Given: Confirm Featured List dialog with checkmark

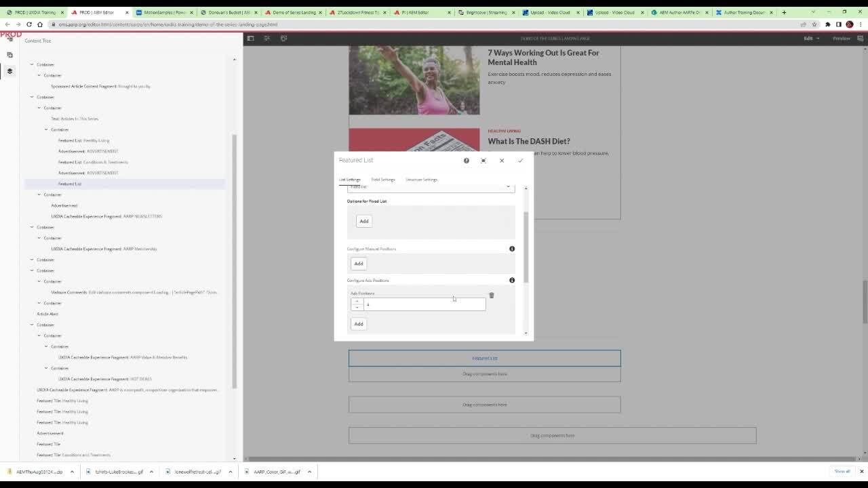Looking at the screenshot, I should click(520, 161).
